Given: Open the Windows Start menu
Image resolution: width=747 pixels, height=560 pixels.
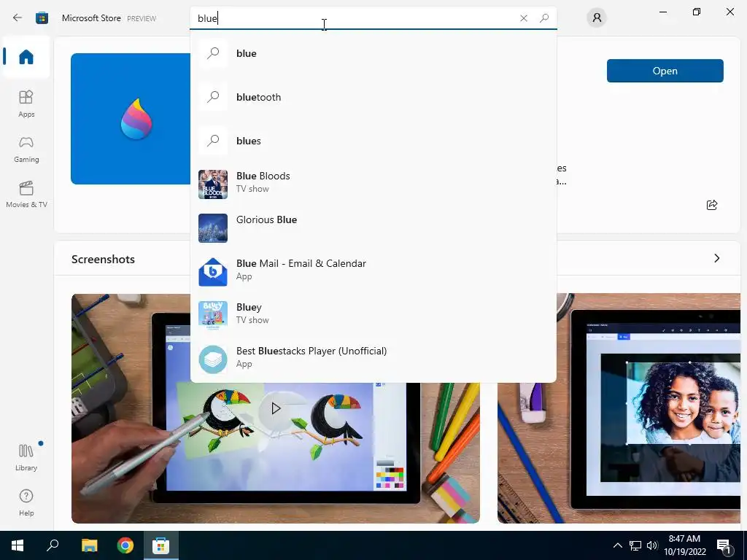Looking at the screenshot, I should pos(18,545).
